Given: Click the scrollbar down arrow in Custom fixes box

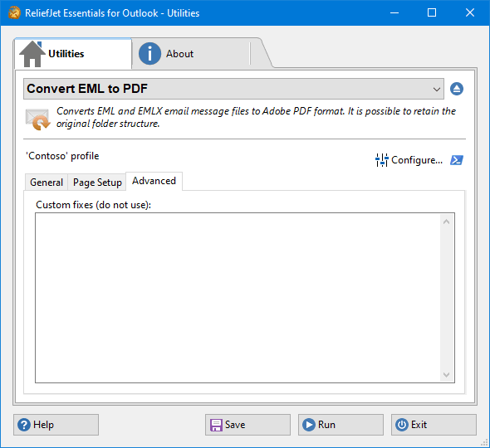Looking at the screenshot, I should 446,375.
